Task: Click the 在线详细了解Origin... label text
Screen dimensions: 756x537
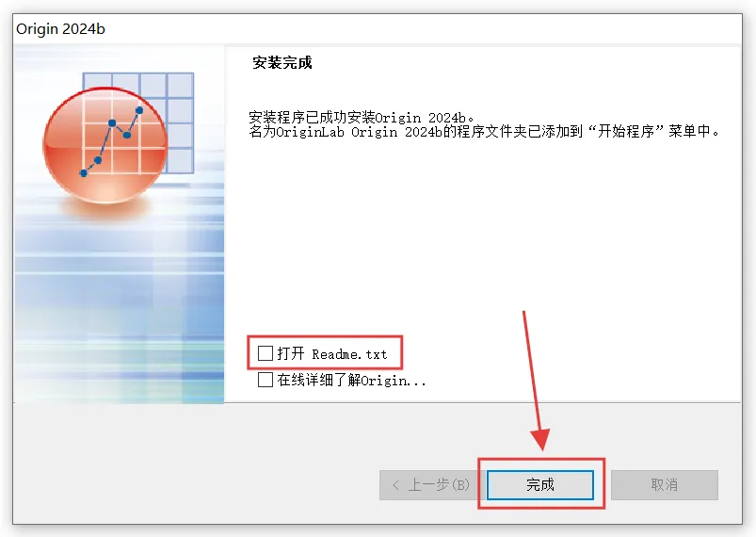Action: tap(351, 381)
